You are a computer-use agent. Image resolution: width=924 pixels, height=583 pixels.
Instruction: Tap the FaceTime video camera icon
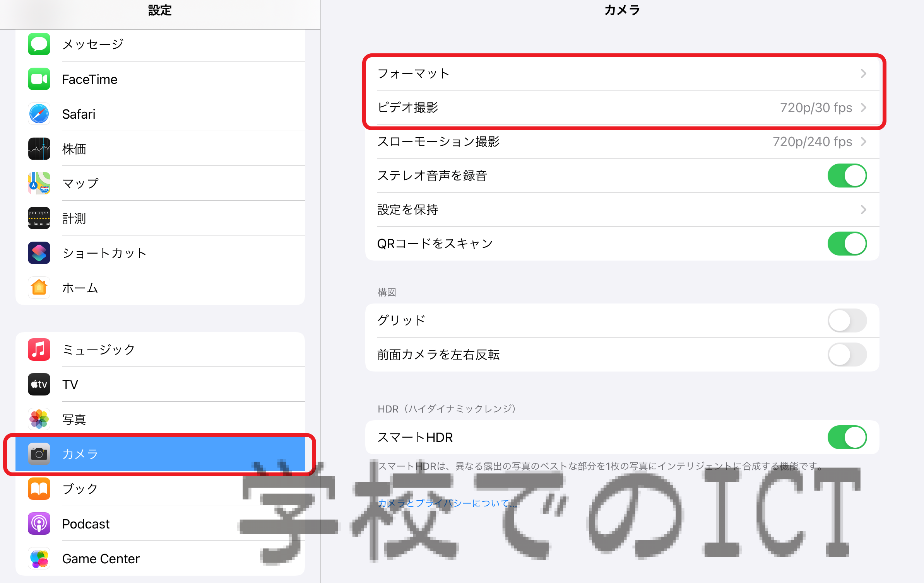pyautogui.click(x=39, y=79)
